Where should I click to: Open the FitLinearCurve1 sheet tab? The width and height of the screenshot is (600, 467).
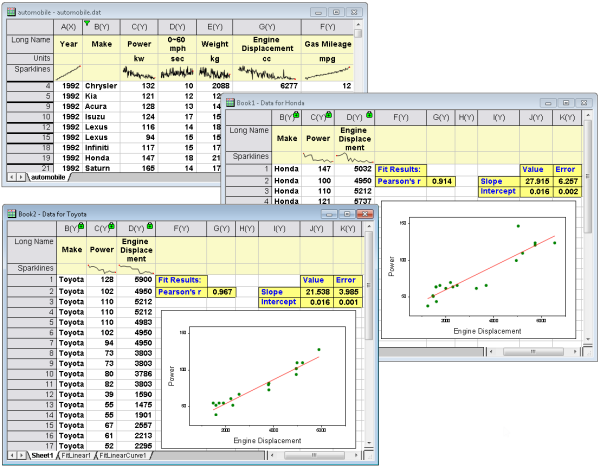(124, 455)
